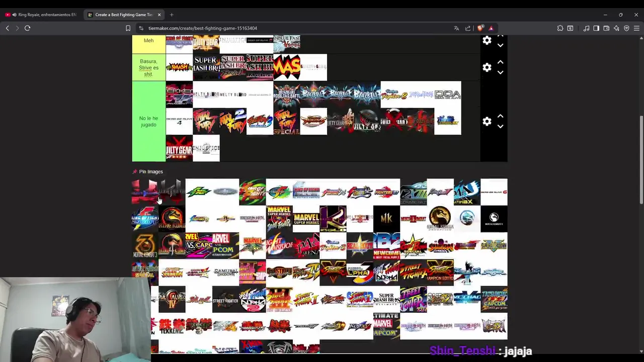Open the browser extensions puzzle icon
This screenshot has height=362, width=644.
[x=560, y=28]
